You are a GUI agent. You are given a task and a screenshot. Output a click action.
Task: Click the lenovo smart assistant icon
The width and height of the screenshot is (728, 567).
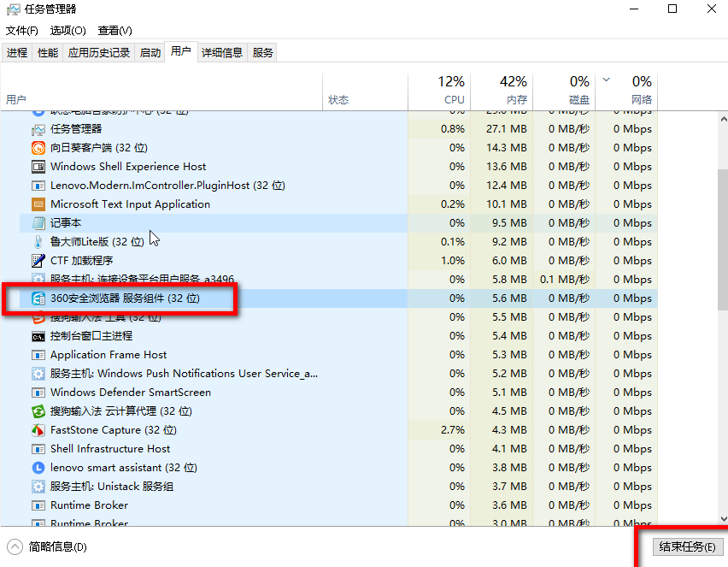click(38, 468)
